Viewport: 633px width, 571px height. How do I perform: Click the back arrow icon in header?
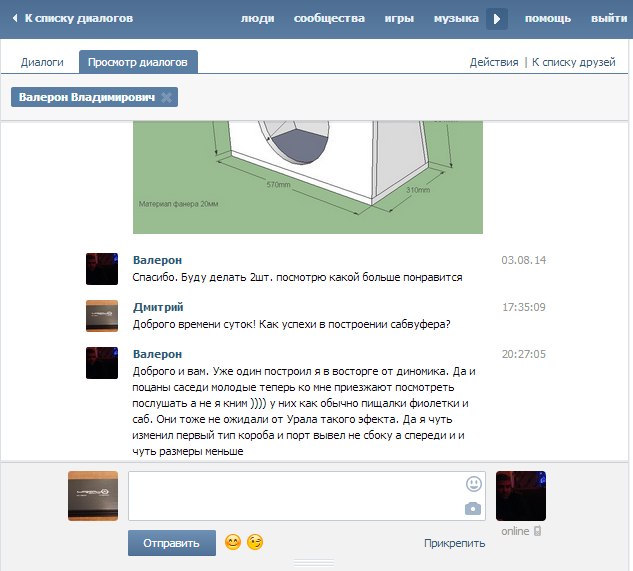[x=15, y=18]
